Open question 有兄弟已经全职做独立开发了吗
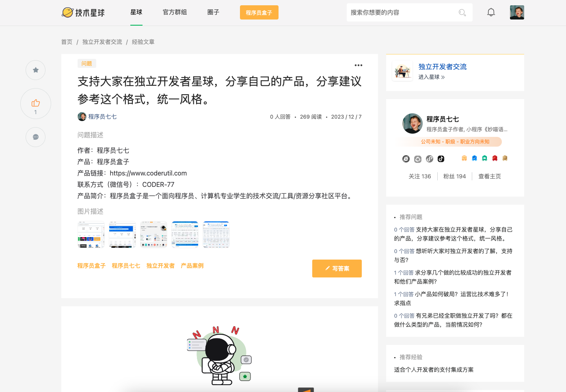Image resolution: width=566 pixels, height=392 pixels. click(x=454, y=320)
